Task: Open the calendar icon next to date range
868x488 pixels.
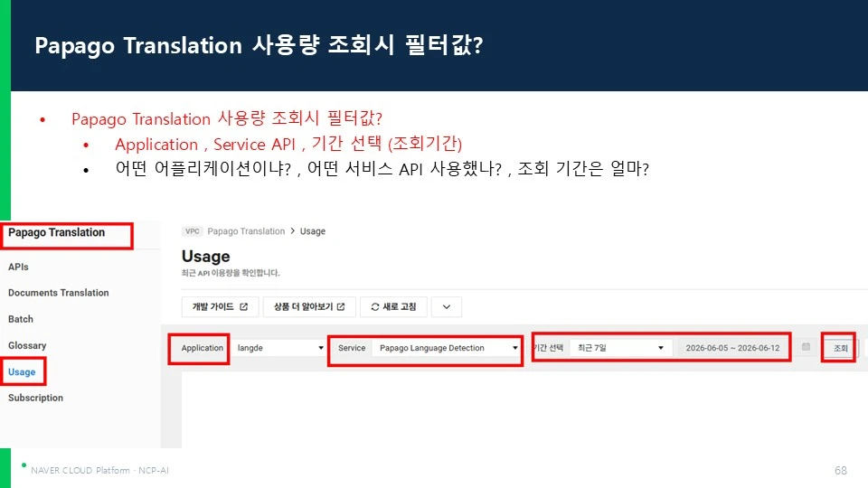Action: pyautogui.click(x=806, y=347)
